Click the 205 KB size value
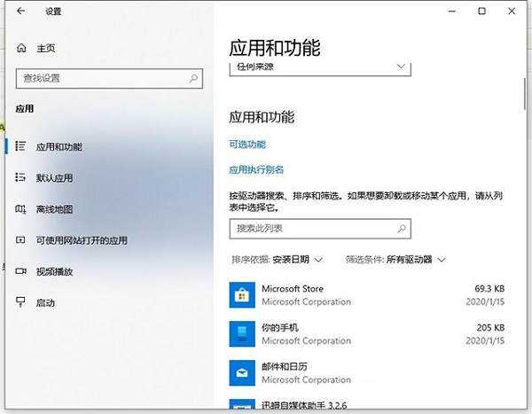Image resolution: width=532 pixels, height=414 pixels. (490, 328)
